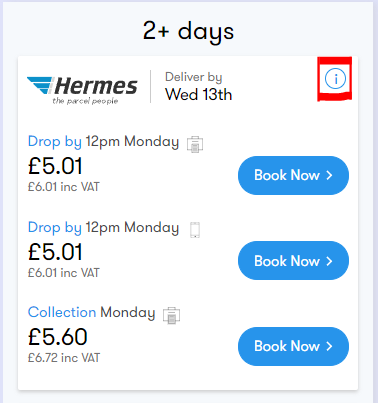
Task: Click the info icon on Hermes card
Action: coord(335,79)
